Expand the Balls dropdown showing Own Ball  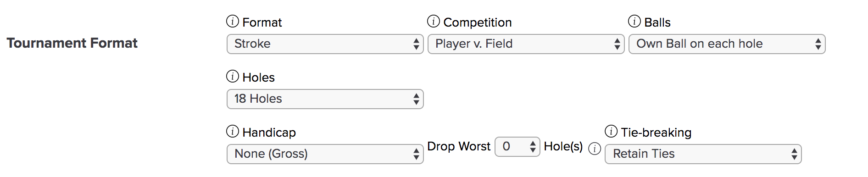tap(727, 44)
